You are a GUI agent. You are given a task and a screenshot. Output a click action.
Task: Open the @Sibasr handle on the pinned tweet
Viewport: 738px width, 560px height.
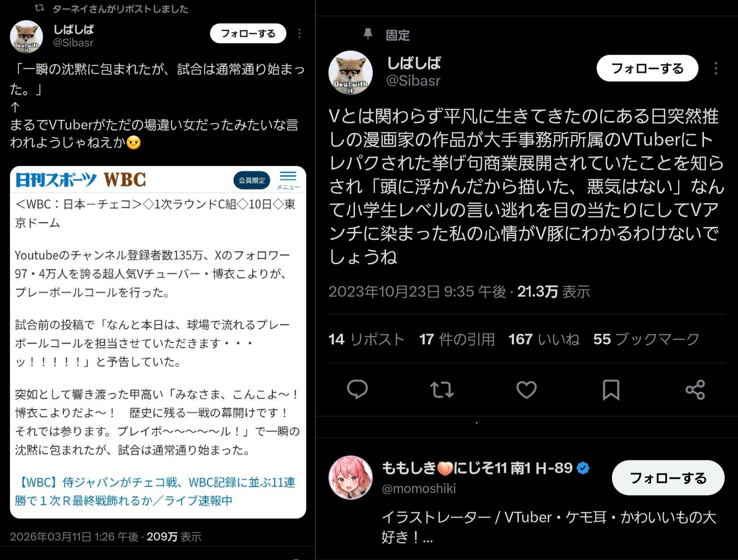[x=413, y=81]
